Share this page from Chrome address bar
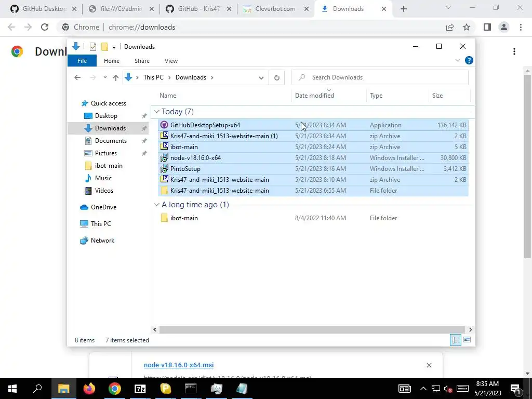 point(450,27)
